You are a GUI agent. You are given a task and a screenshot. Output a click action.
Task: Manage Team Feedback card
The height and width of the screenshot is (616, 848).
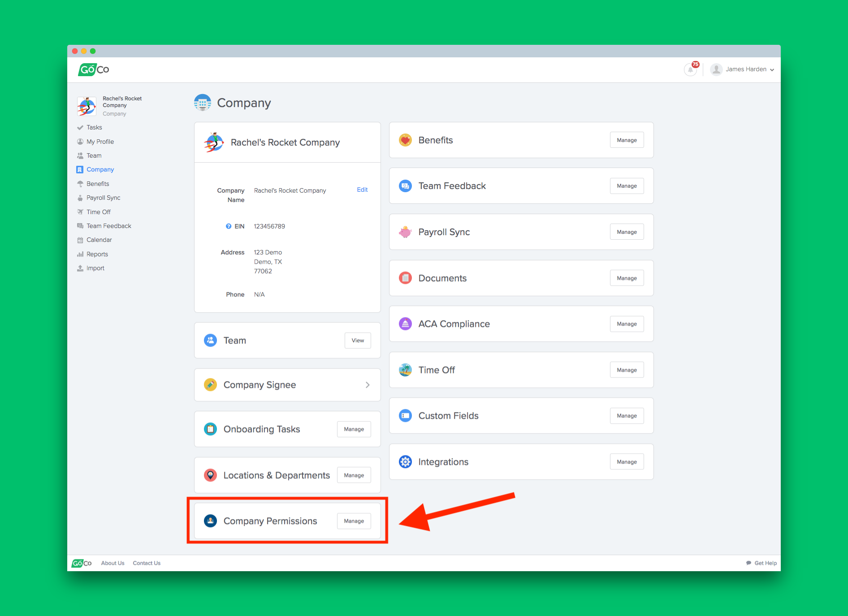coord(627,186)
